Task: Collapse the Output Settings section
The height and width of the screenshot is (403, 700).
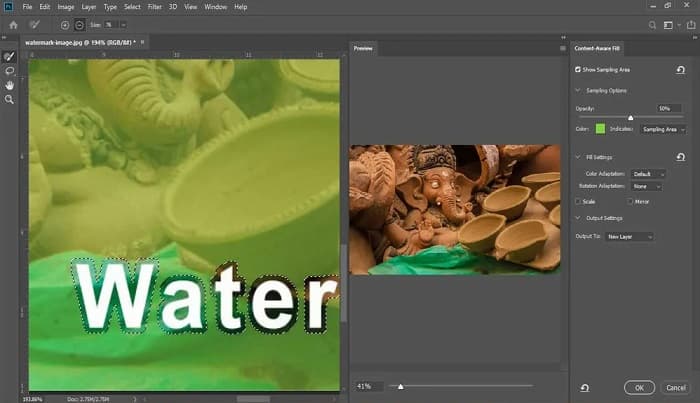Action: [578, 218]
